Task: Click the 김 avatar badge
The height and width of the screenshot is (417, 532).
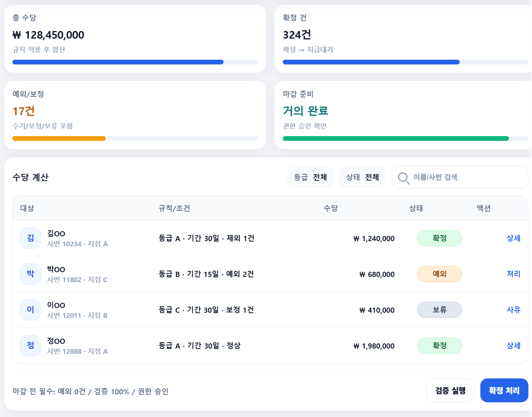Action: tap(31, 238)
